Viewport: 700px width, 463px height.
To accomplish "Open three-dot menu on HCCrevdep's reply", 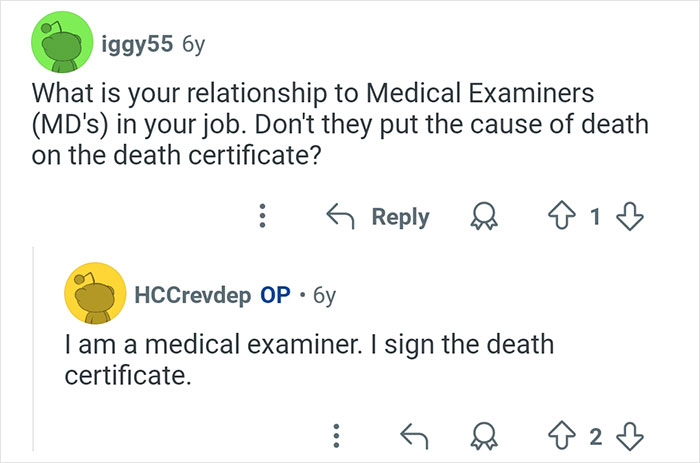I will [x=337, y=434].
